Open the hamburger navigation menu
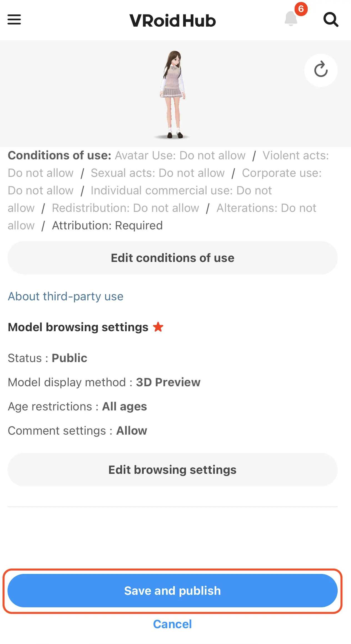 coord(14,19)
